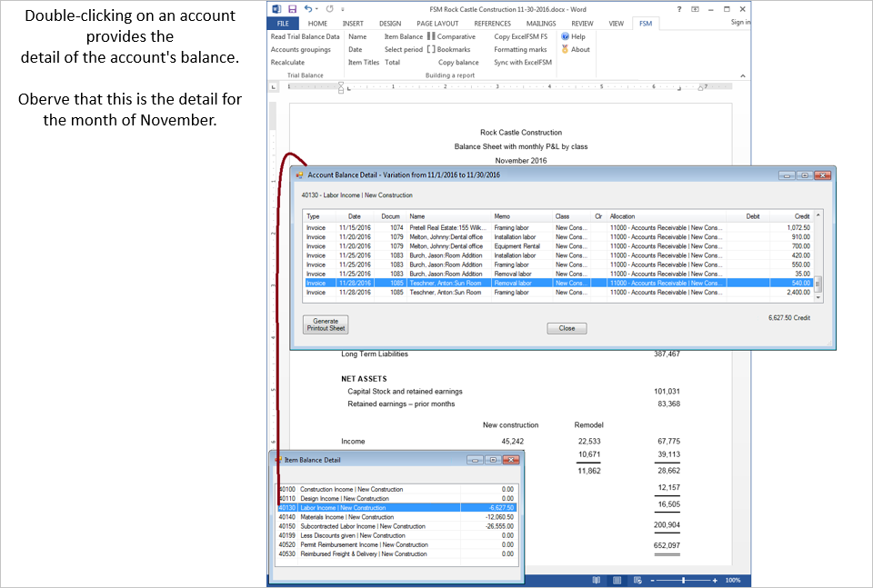Click the Bookmarks brackets icon
The height and width of the screenshot is (588, 873).
[431, 49]
